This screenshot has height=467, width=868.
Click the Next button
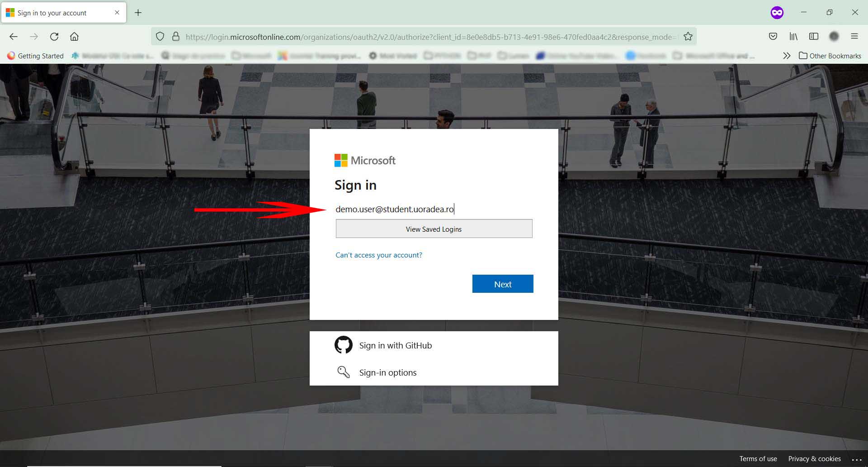point(503,284)
